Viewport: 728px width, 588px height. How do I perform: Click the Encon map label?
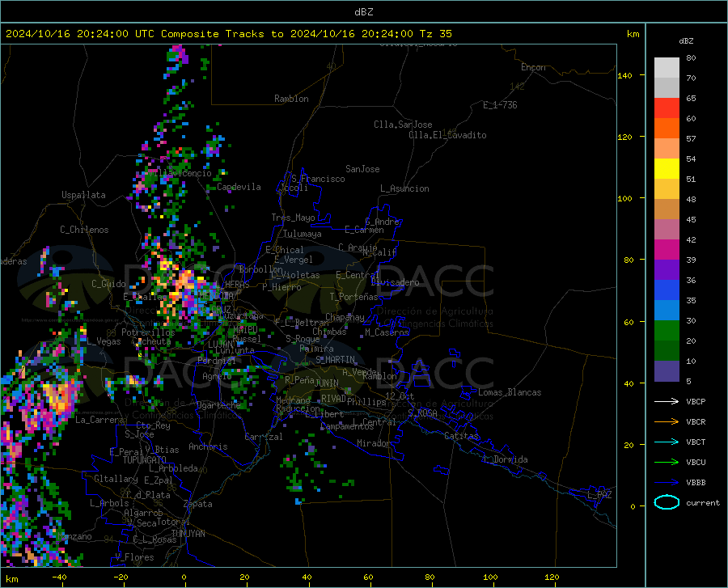coord(533,67)
